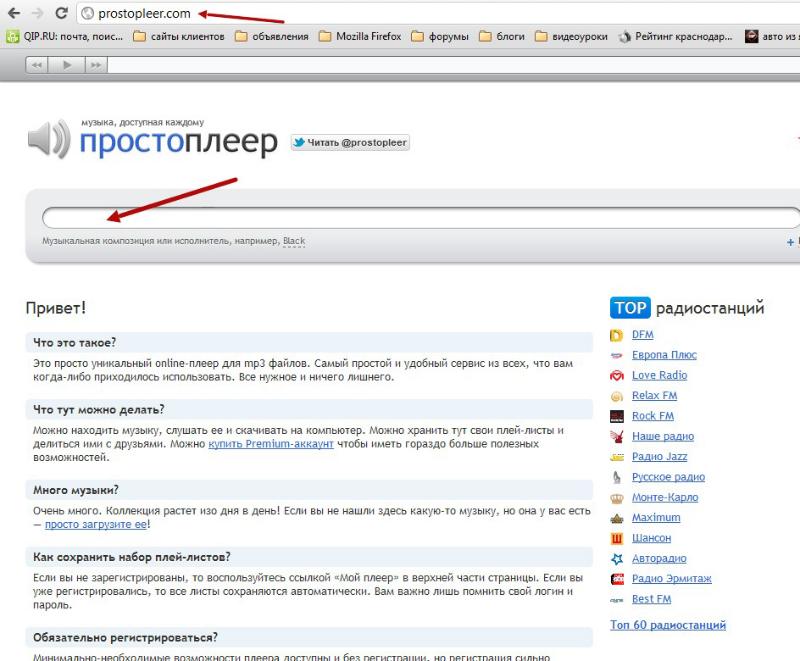This screenshot has height=661, width=800.
Task: Click the player previous track button
Action: pos(37,65)
